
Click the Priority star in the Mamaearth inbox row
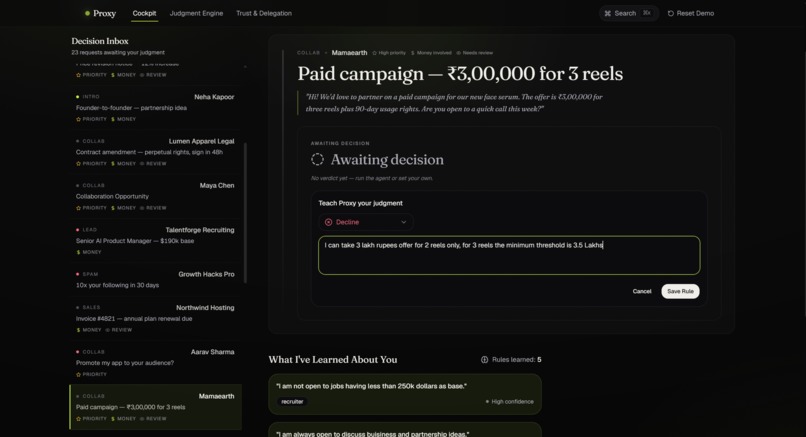[x=79, y=419]
